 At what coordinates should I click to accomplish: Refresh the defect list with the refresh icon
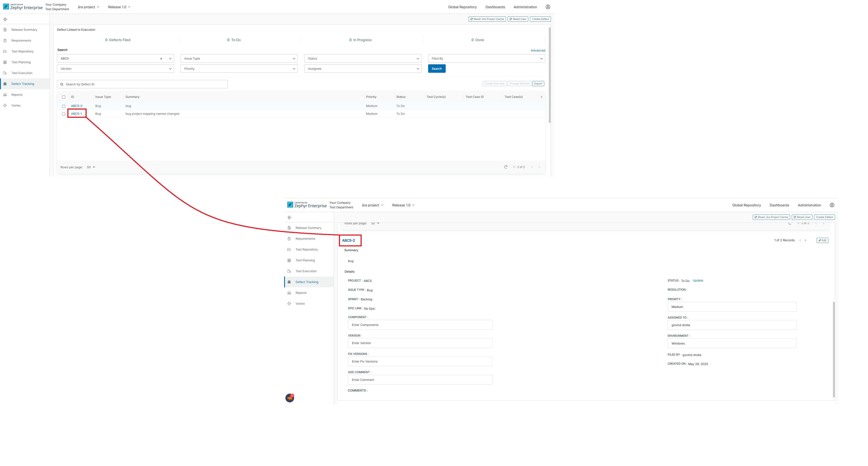point(506,167)
